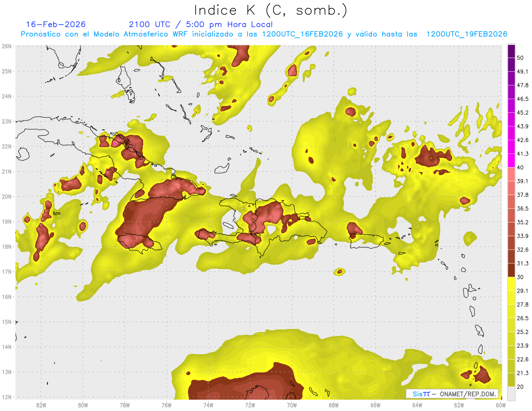Click the '26N' latitude label

click(7, 46)
